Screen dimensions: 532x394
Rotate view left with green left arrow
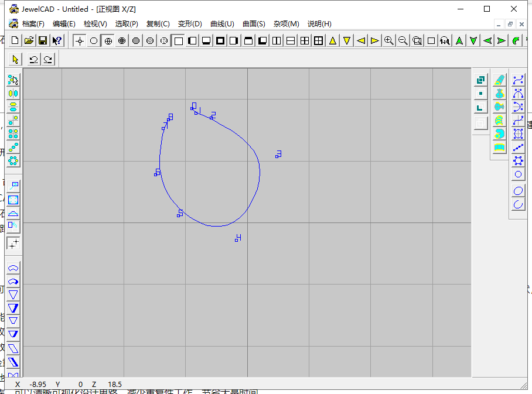point(487,41)
